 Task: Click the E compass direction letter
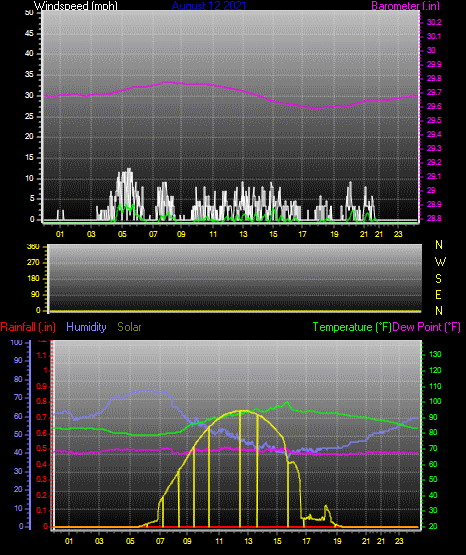(x=438, y=294)
